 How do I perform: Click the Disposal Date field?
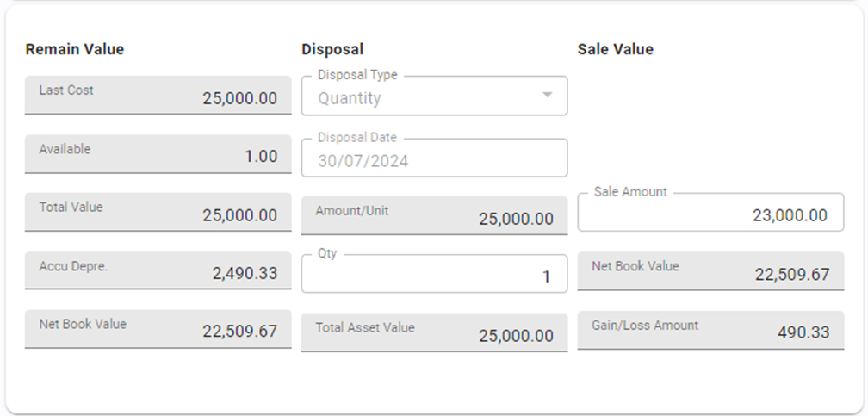click(434, 159)
